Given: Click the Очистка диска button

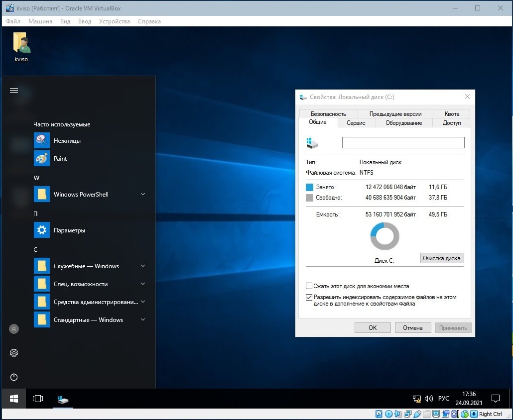Looking at the screenshot, I should [442, 258].
